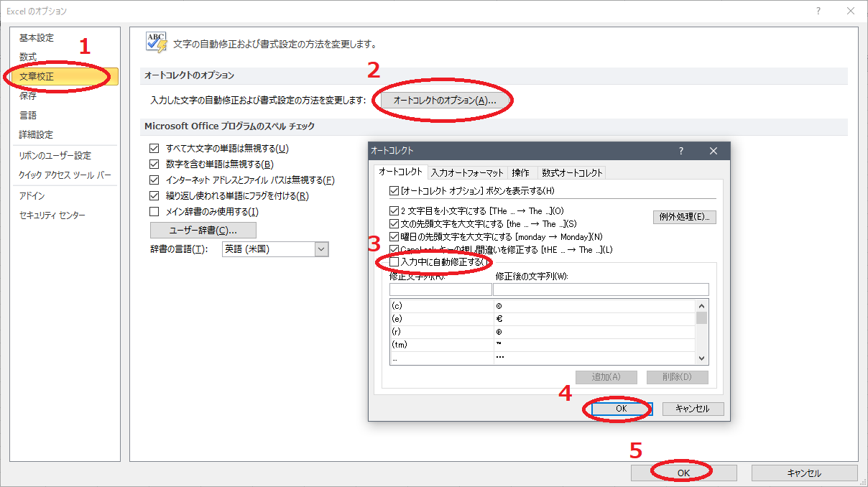Toggle すべて大文字の単語は無視する checkbox

[x=154, y=149]
